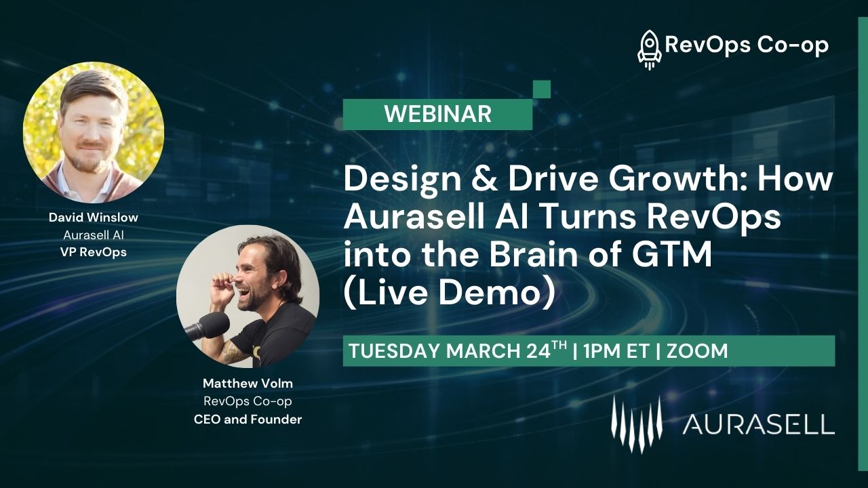
Task: Select David Winslow's name label
Action: [x=93, y=218]
